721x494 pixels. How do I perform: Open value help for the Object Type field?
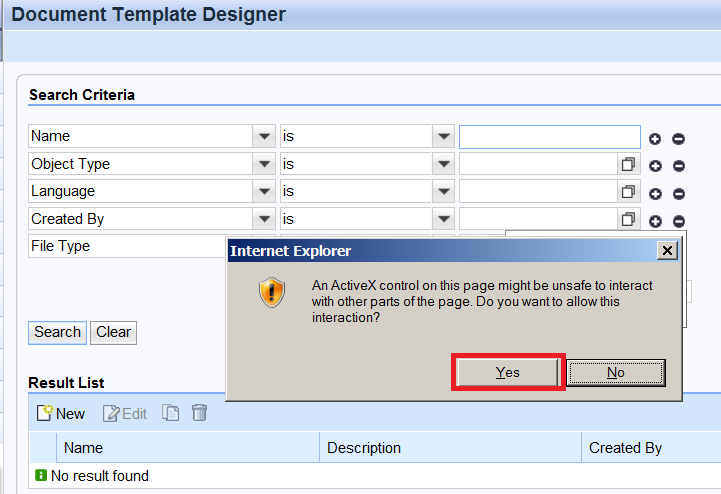click(628, 164)
